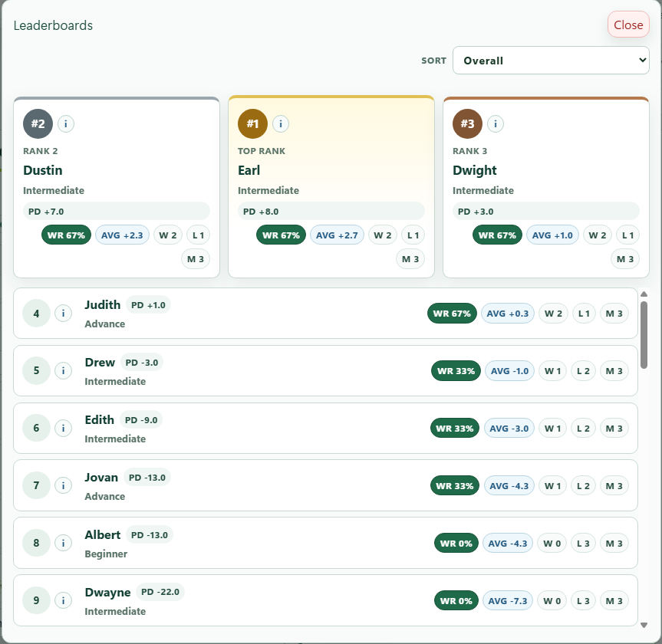Show info for Dwayne's row
This screenshot has width=662, height=644.
coord(64,600)
